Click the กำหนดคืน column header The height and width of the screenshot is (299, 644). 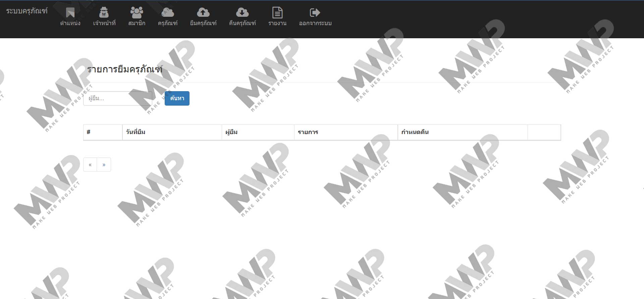(463, 132)
